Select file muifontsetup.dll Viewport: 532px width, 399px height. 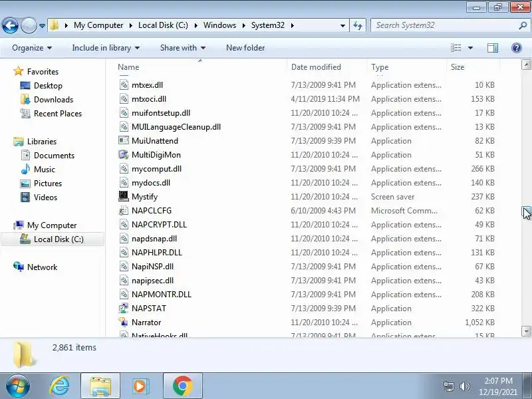click(x=161, y=112)
